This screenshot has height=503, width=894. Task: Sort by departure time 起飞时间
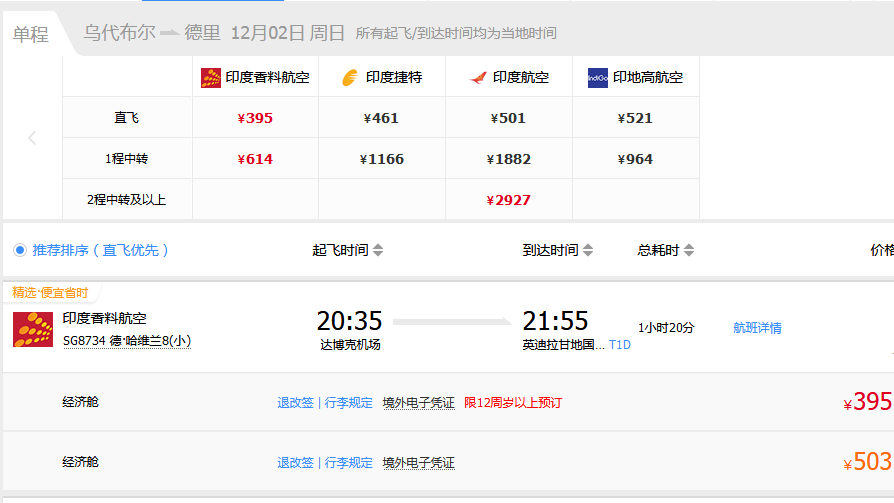point(347,250)
